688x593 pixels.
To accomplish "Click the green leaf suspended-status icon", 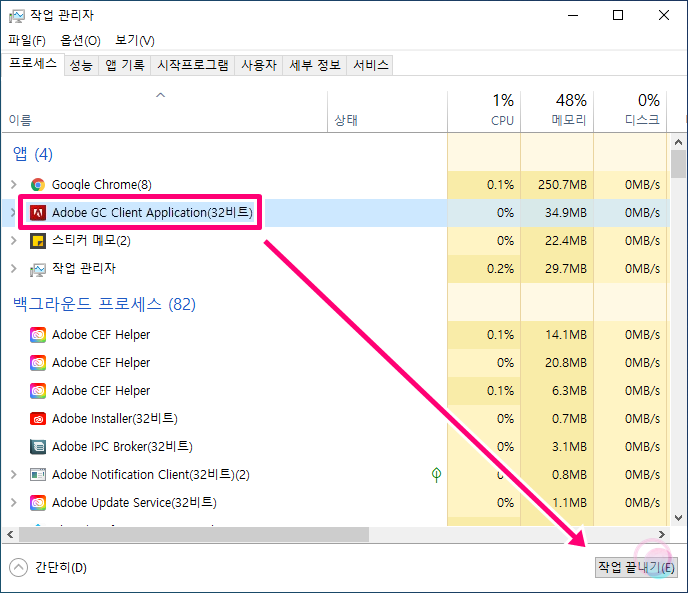I will pyautogui.click(x=437, y=474).
